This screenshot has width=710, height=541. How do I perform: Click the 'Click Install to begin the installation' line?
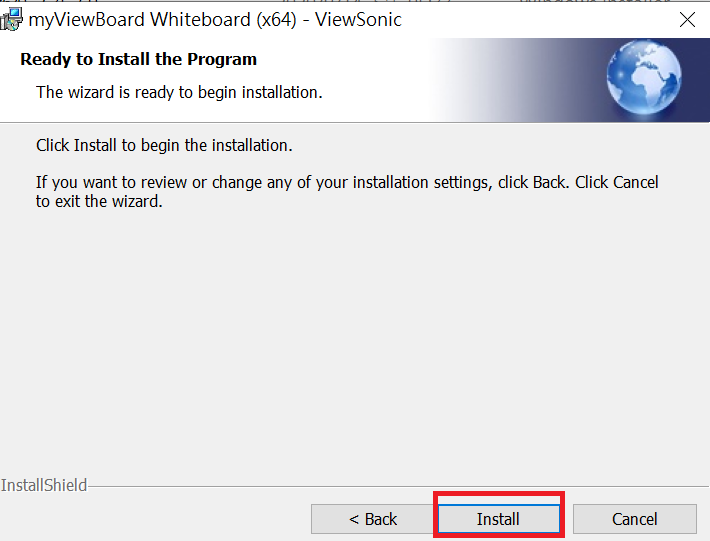(164, 145)
